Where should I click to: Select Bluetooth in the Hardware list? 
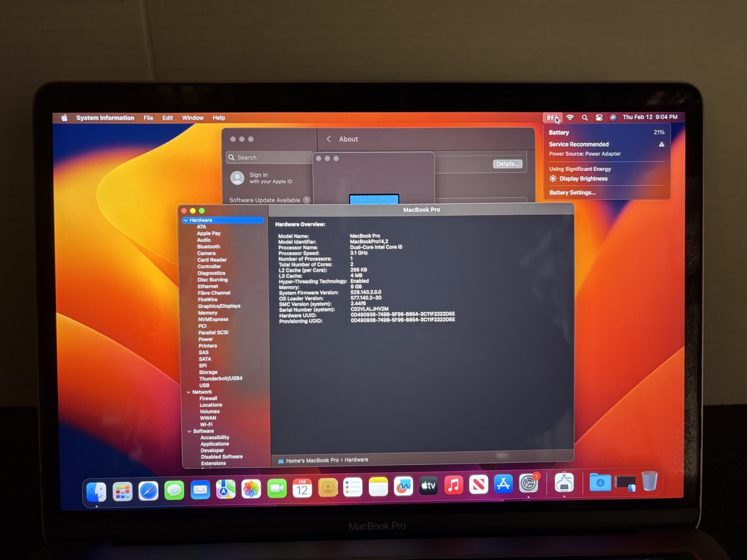click(x=209, y=246)
